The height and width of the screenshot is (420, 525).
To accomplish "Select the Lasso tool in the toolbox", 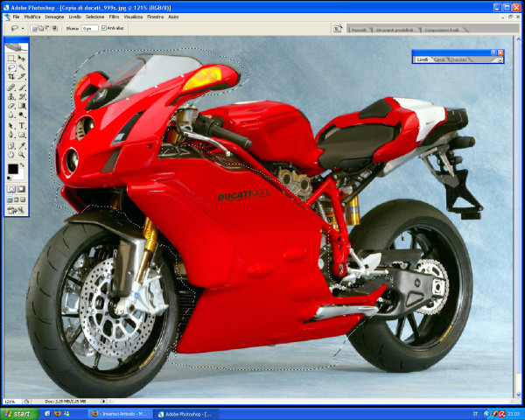I will point(11,67).
